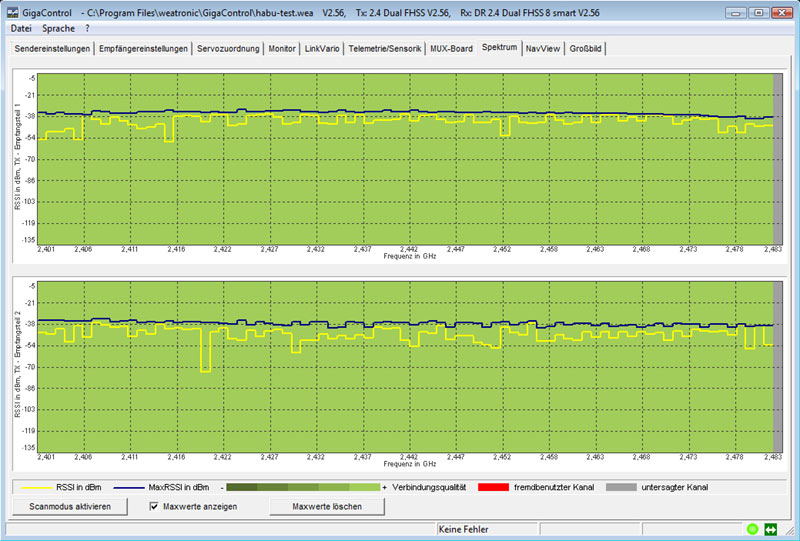Open the NavView tab
Viewport: 800px width, 541px height.
pyautogui.click(x=543, y=48)
